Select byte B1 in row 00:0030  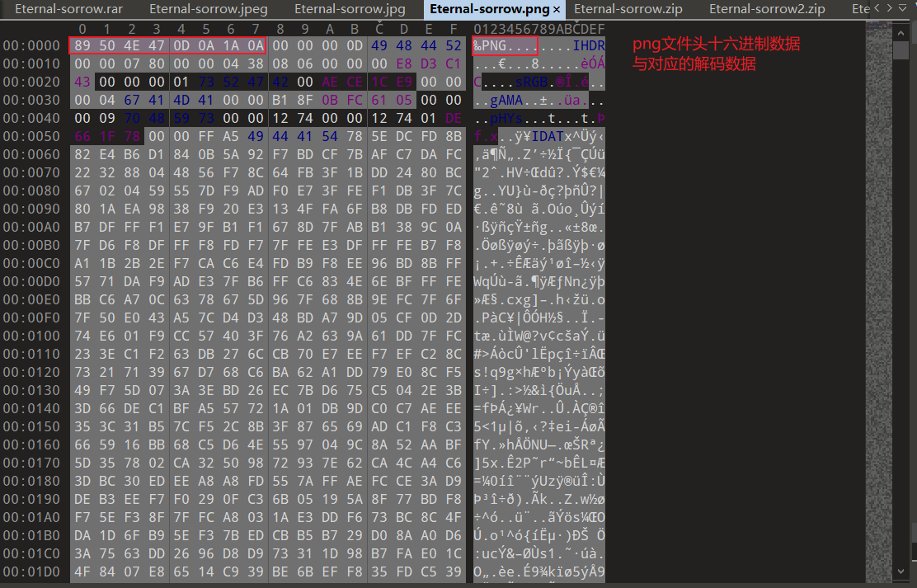click(x=280, y=100)
